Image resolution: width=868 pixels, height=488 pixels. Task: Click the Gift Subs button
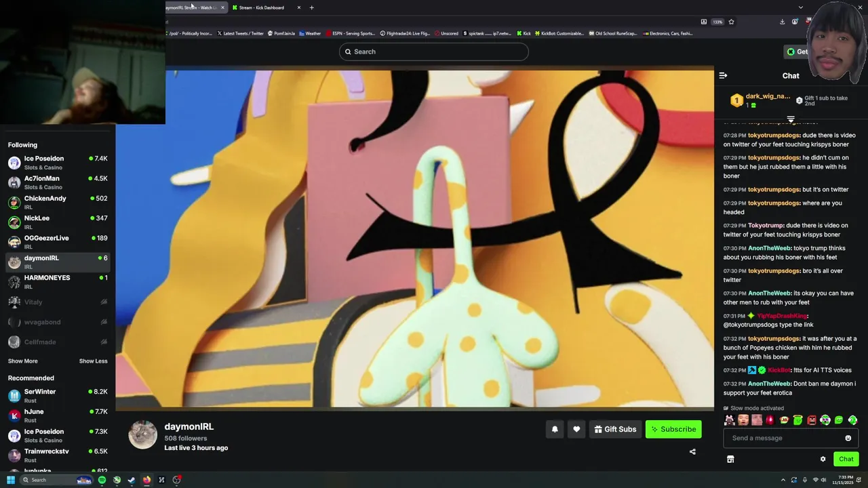(x=615, y=429)
